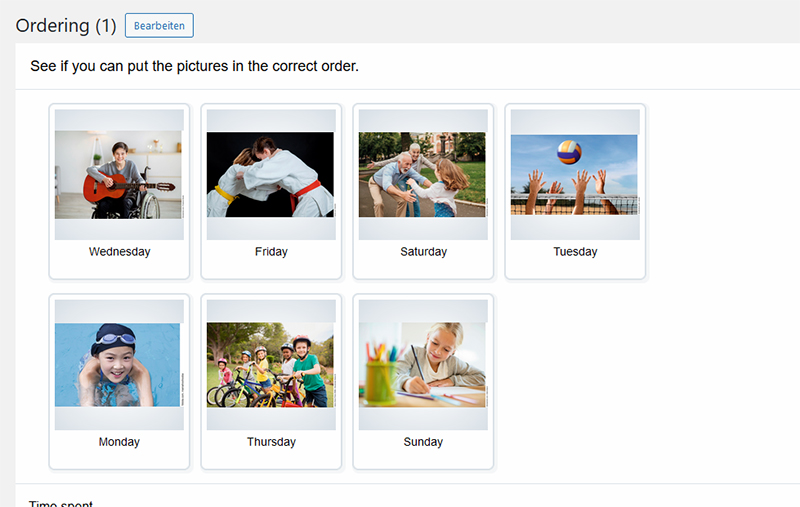This screenshot has width=800, height=507.
Task: Select the Thursday cycling kids picture card
Action: point(271,382)
